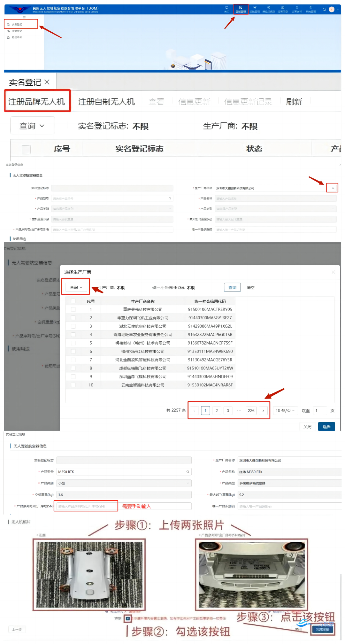This screenshot has width=345, height=644.
Task: Click the 系统管理 icon in header
Action: pyautogui.click(x=310, y=9)
